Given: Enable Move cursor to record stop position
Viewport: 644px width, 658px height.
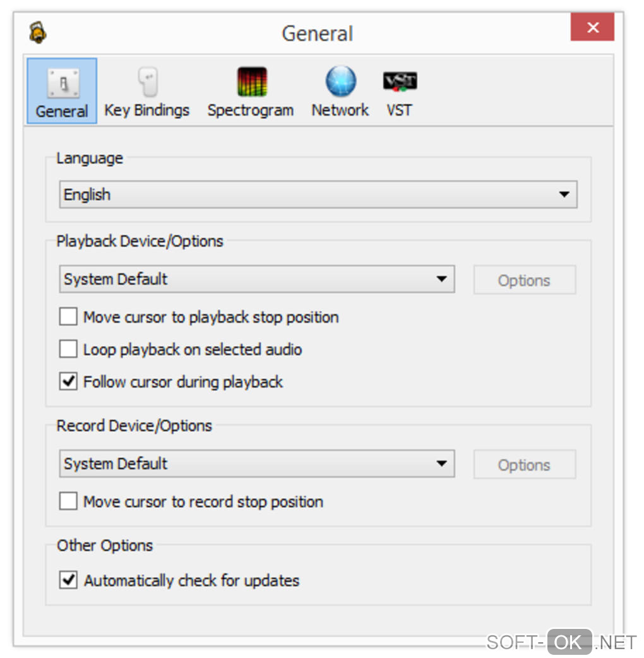Looking at the screenshot, I should pyautogui.click(x=68, y=502).
